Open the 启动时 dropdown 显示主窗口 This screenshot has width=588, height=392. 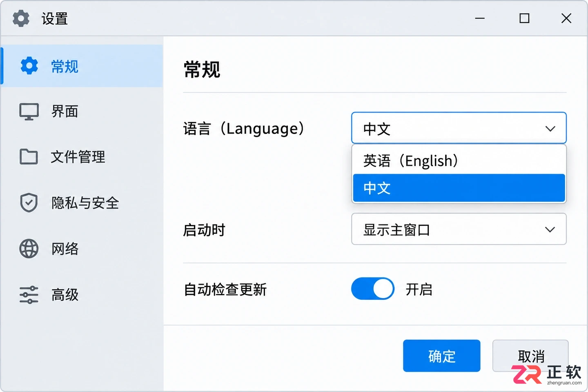(459, 229)
